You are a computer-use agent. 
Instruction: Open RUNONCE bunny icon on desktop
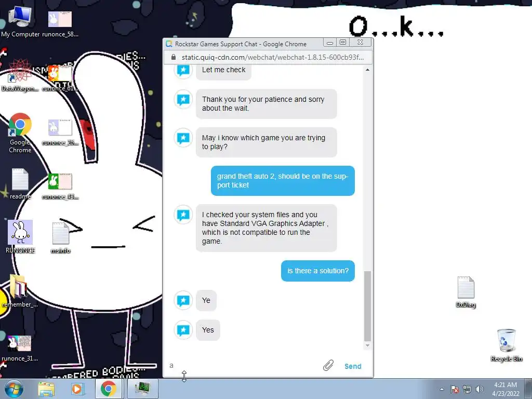coord(20,236)
